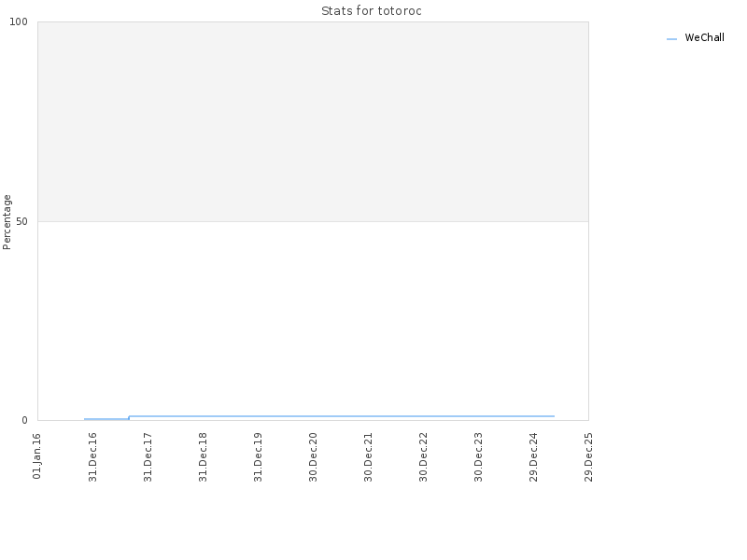This screenshot has height=560, width=747.
Task: Click the 31.Dec.18 x-axis date label
Action: (x=203, y=457)
